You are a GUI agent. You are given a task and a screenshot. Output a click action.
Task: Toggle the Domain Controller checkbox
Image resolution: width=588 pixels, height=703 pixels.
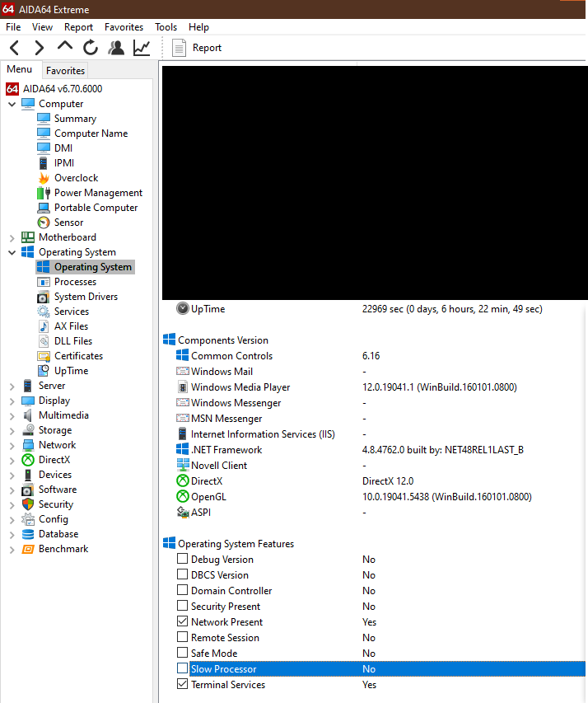tap(182, 590)
